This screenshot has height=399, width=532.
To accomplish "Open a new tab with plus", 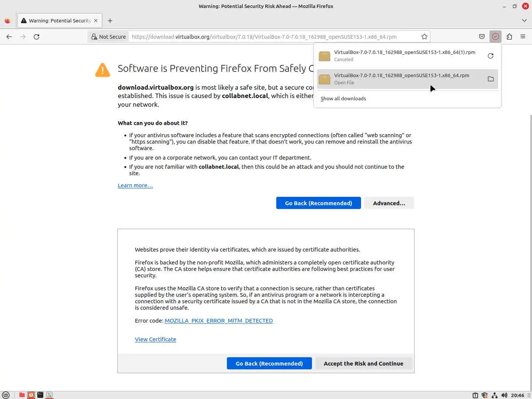I will point(110,21).
